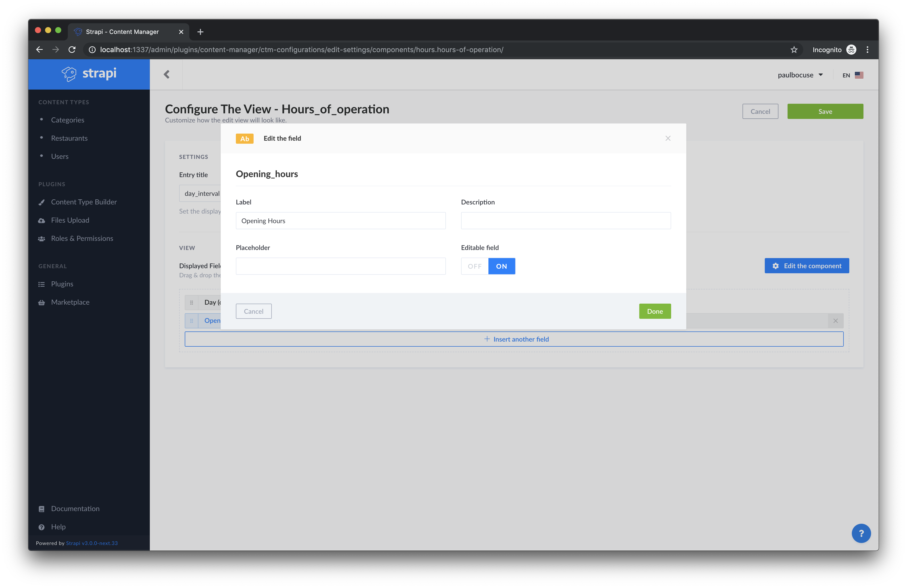Reload the page using browser refresh icon
The width and height of the screenshot is (907, 588).
tap(72, 50)
